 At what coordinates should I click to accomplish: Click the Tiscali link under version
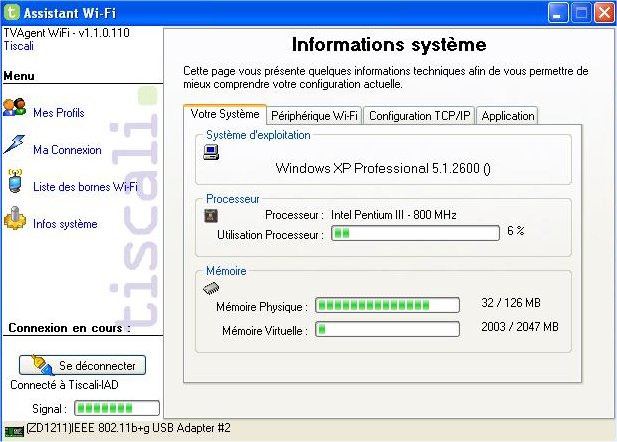(18, 46)
